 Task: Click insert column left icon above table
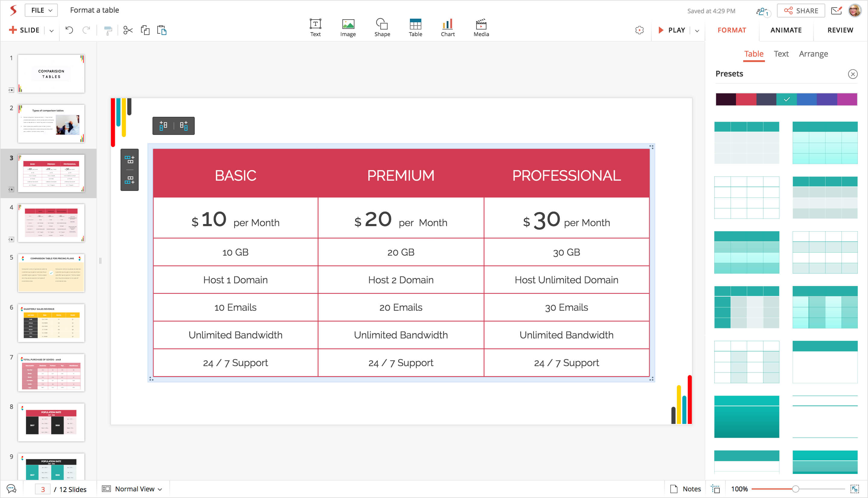click(163, 126)
